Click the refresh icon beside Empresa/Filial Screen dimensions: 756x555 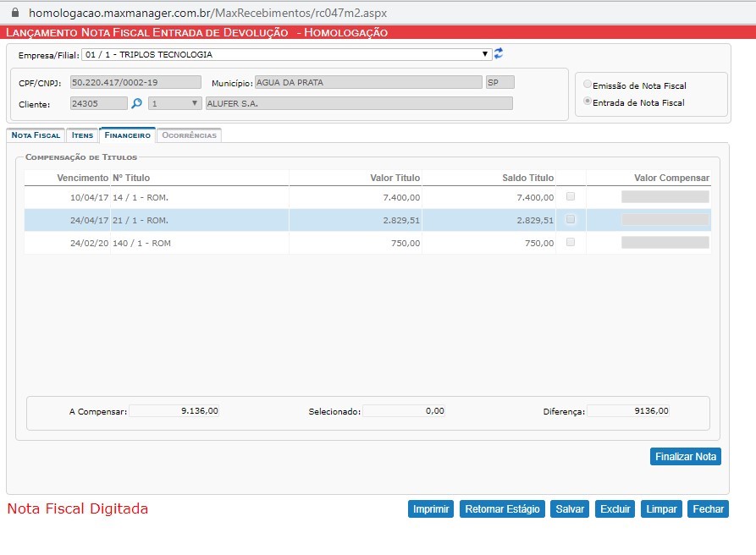[499, 53]
